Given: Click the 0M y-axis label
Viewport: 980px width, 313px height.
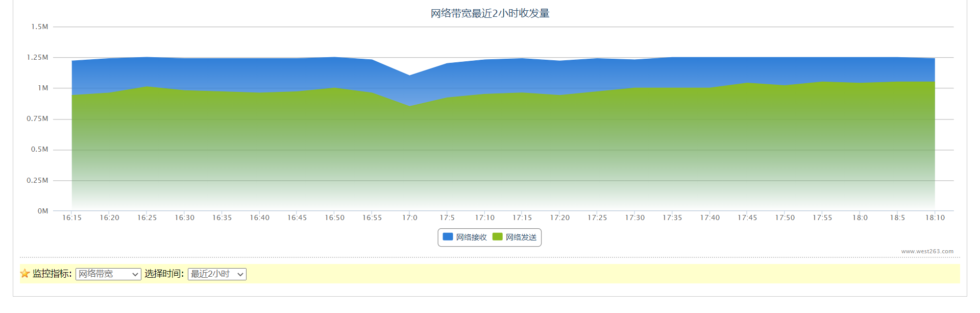Looking at the screenshot, I should coord(43,211).
